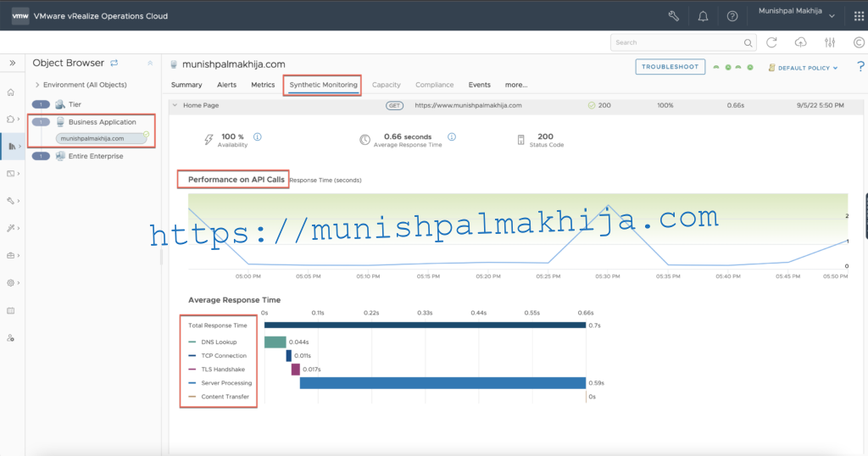This screenshot has width=868, height=456.
Task: Open the Environment icon in left sidebar
Action: (x=10, y=119)
